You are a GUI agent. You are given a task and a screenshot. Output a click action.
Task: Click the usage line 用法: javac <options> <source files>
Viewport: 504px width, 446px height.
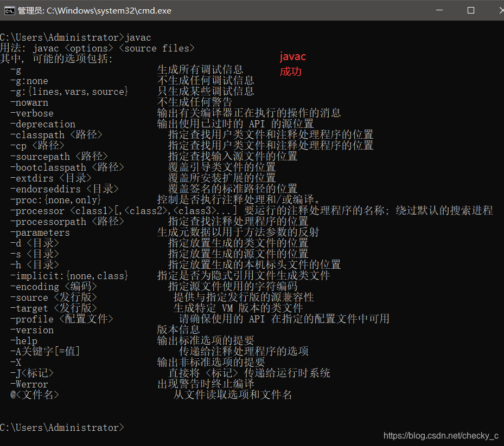click(97, 48)
